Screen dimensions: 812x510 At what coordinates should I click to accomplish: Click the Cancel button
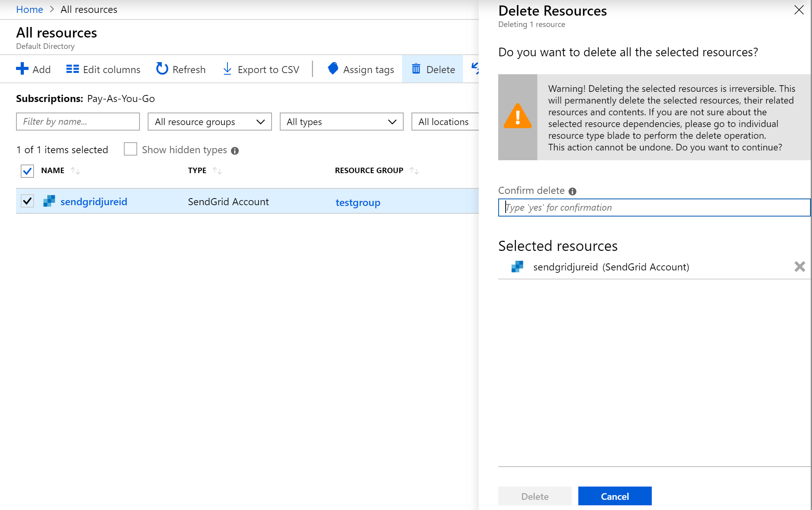point(615,496)
